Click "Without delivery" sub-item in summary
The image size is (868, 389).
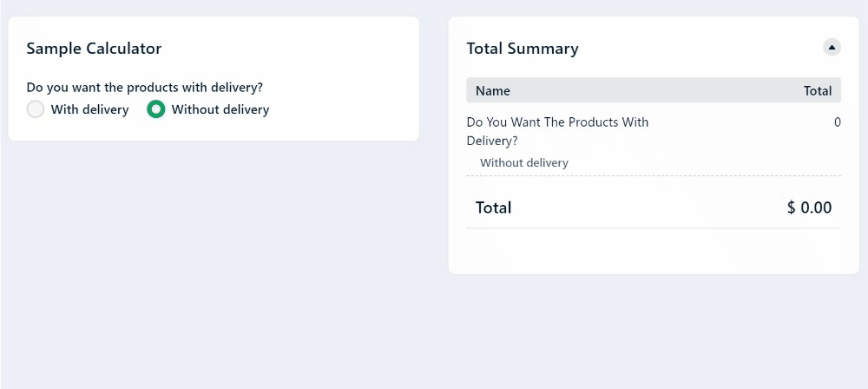[x=524, y=162]
